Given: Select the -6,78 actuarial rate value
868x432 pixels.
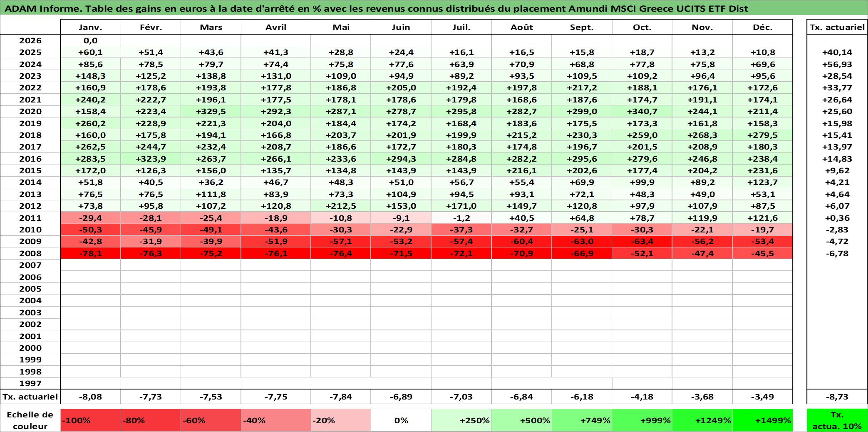Looking at the screenshot, I should coord(837,253).
